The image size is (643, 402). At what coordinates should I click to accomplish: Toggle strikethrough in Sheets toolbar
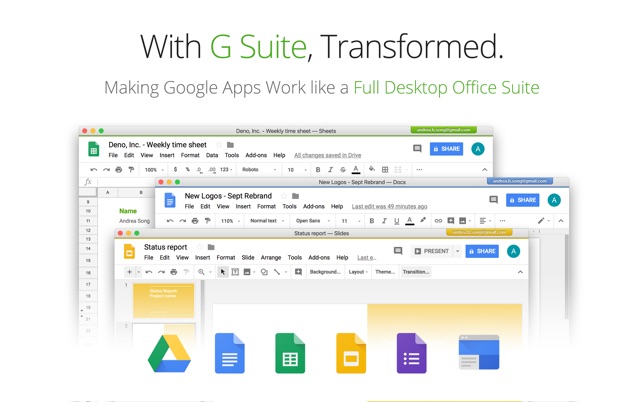point(343,169)
